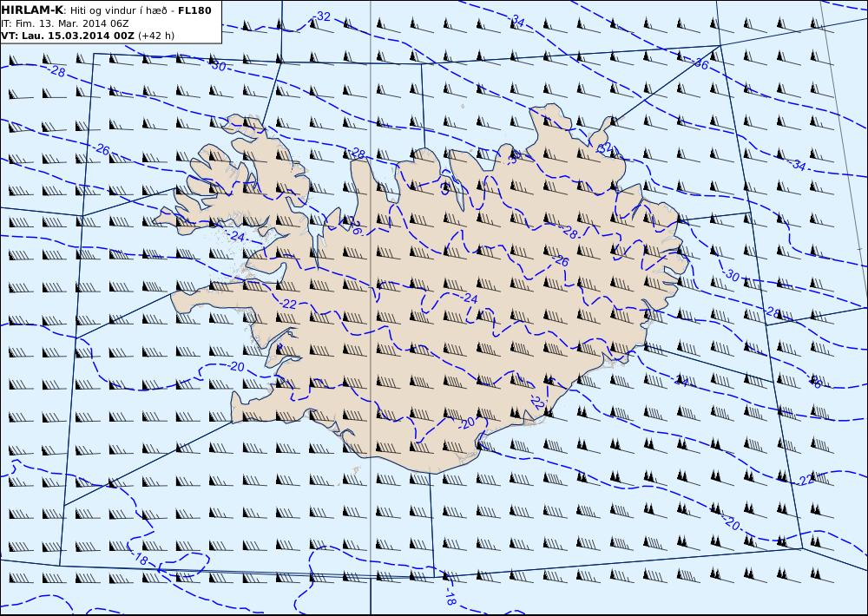Click the '(+42 h)' forecast offset text
Image resolution: width=868 pixels, height=616 pixels.
[156, 36]
